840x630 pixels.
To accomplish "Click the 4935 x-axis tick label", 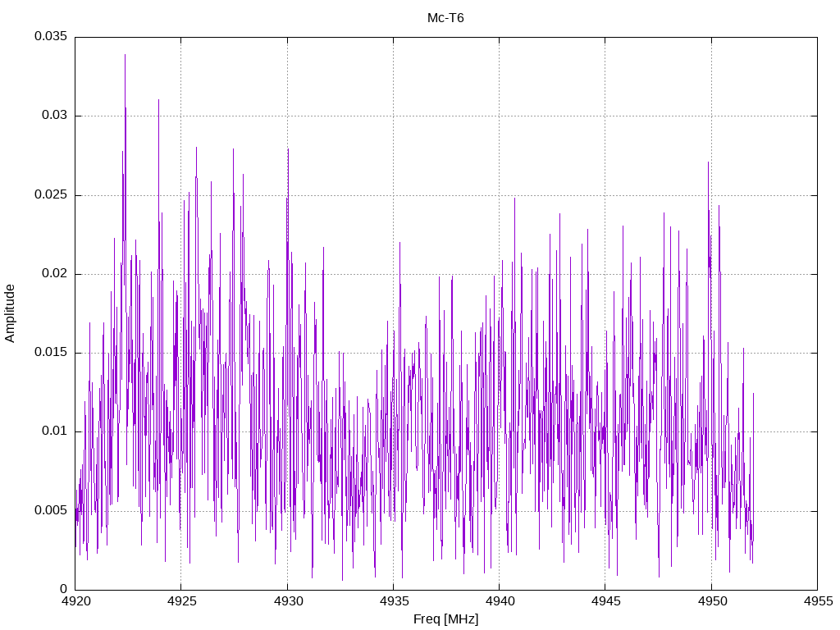I will [x=394, y=601].
